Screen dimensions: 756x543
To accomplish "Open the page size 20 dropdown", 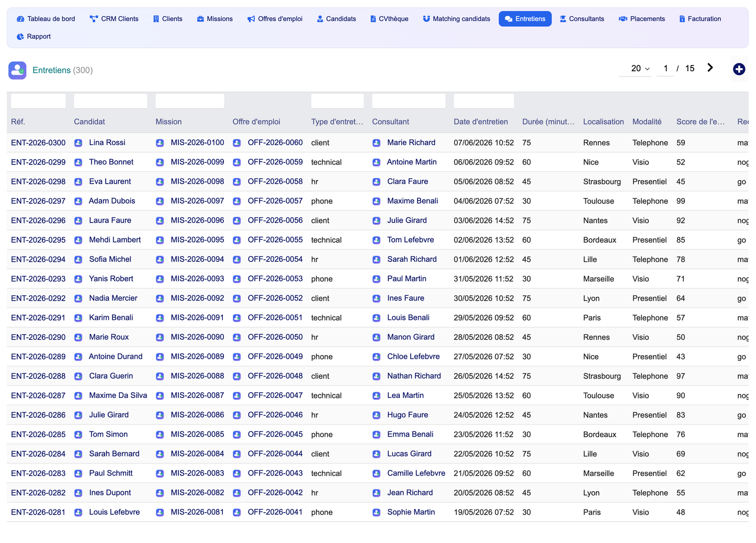I will [635, 69].
